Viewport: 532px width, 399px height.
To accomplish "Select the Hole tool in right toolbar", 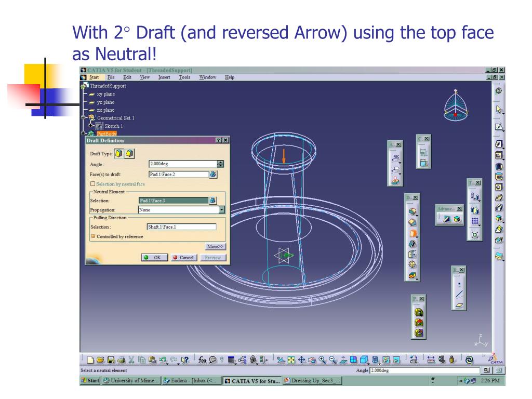I will [x=498, y=187].
